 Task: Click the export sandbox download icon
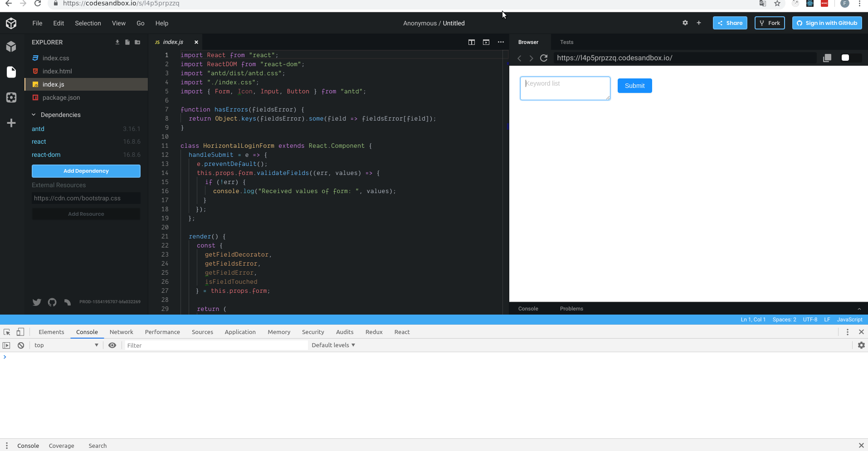[117, 42]
